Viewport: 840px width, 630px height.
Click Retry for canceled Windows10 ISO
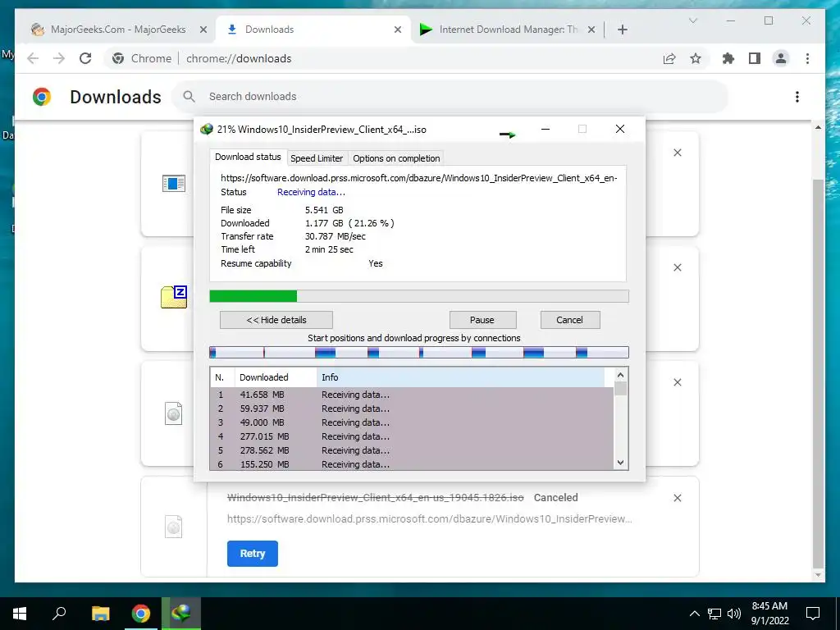253,554
